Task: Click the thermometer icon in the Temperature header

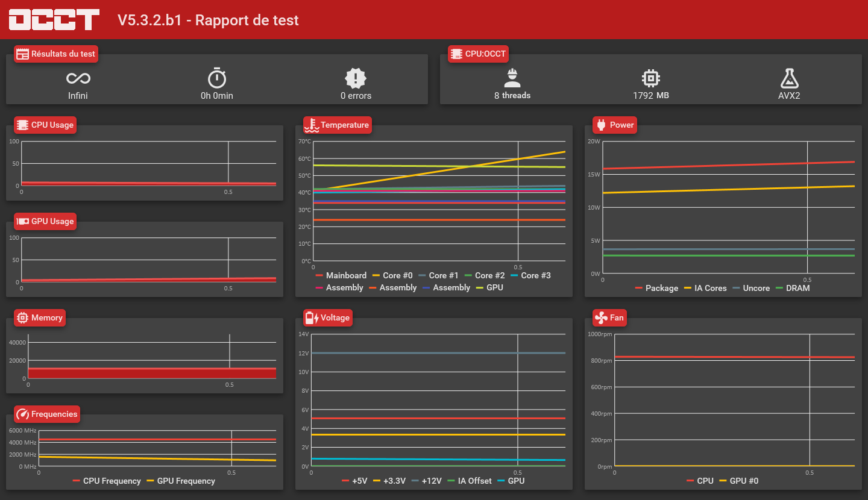Action: [311, 125]
